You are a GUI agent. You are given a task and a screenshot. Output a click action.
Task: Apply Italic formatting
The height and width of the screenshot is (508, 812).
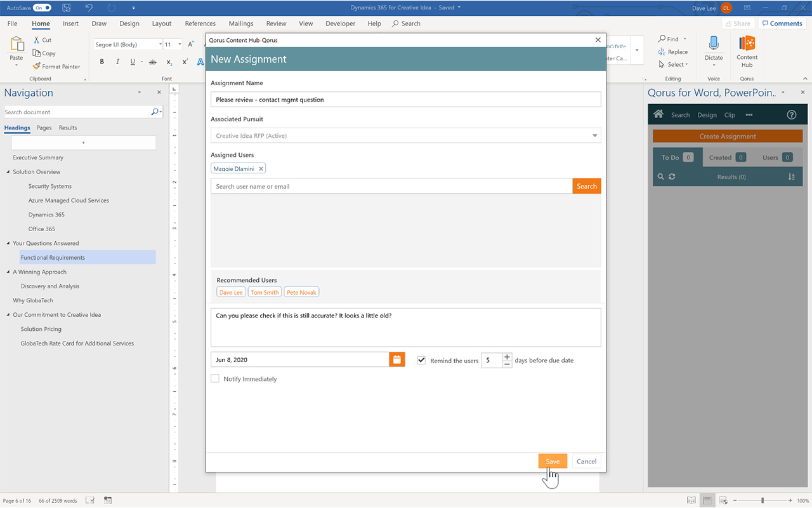[x=117, y=62]
